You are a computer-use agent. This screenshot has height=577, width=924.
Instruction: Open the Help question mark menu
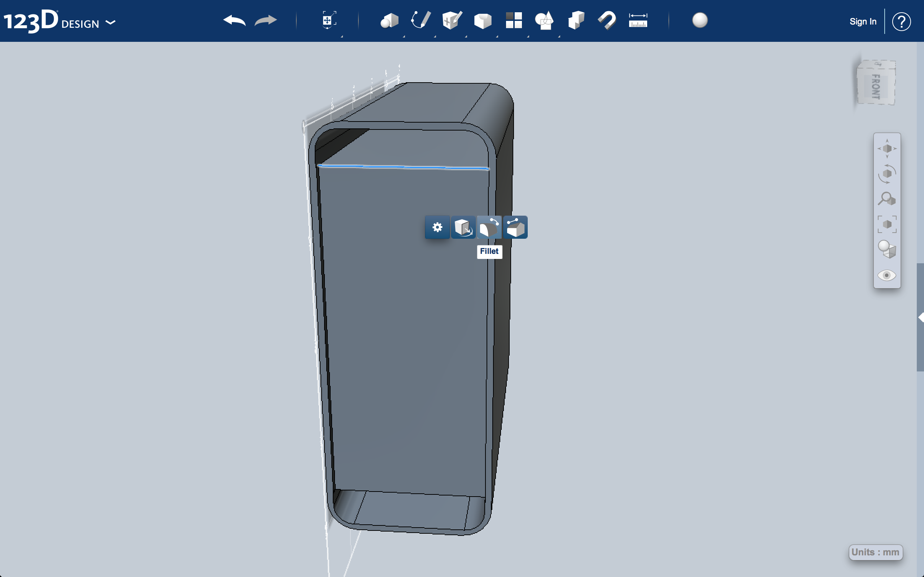click(902, 21)
